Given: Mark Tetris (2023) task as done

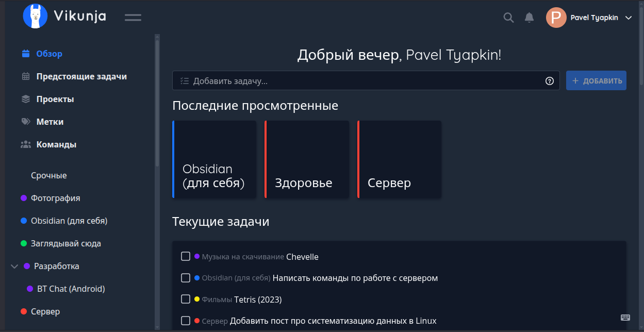Looking at the screenshot, I should point(186,299).
